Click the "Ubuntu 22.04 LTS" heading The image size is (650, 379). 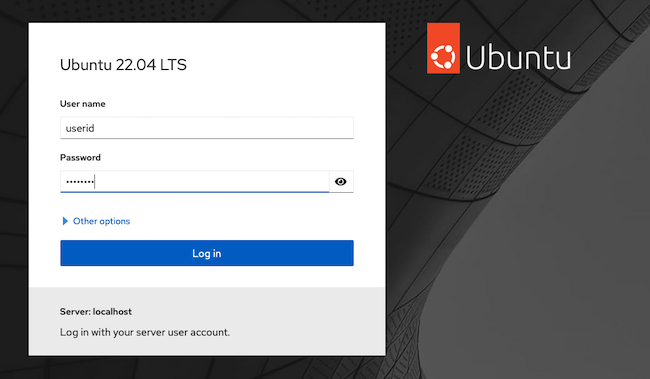[x=123, y=65]
